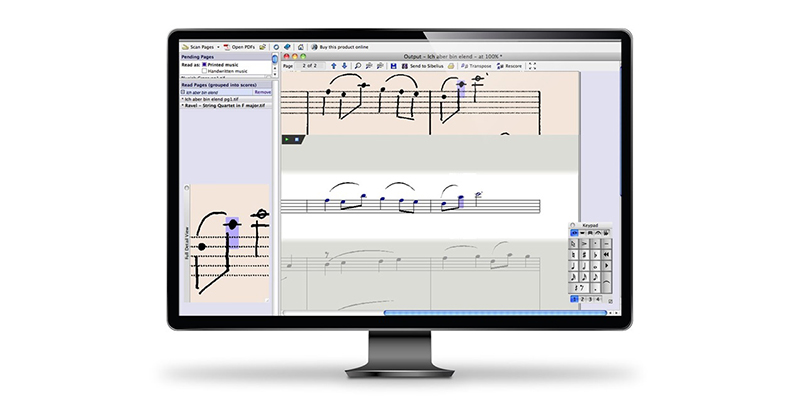Image resolution: width=800 pixels, height=400 pixels.
Task: Click the magnifier zoom icon
Action: tap(358, 66)
